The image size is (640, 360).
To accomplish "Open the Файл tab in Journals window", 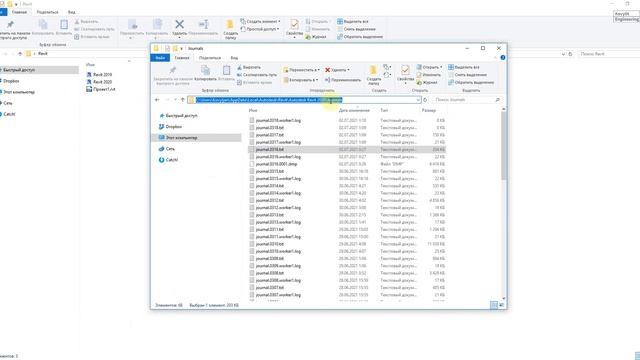I will click(x=160, y=58).
